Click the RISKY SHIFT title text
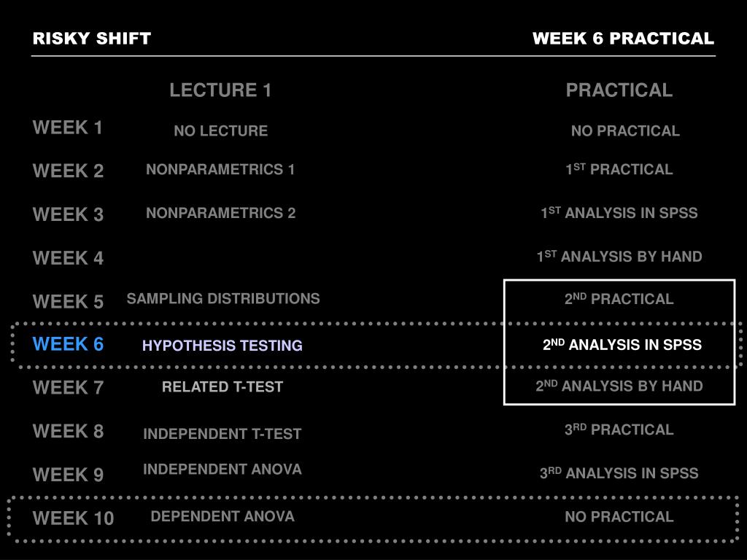Screen dimensions: 747x560 [x=92, y=39]
